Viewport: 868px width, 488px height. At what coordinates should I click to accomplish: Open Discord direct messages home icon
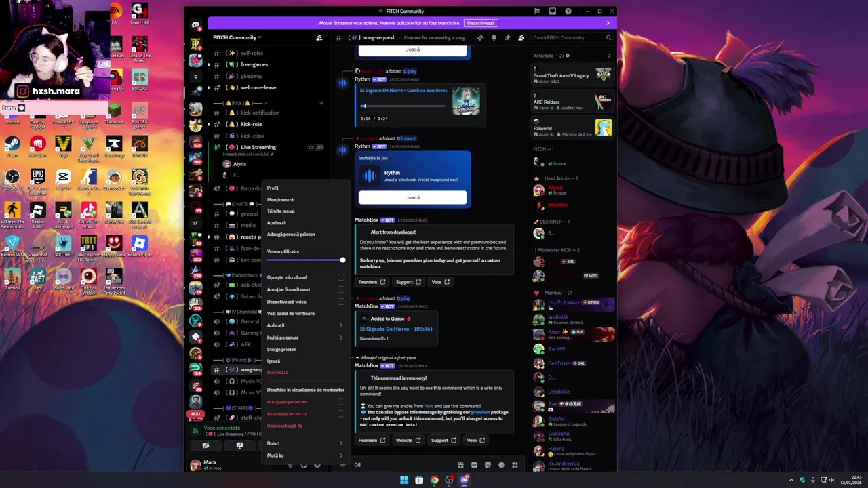(195, 25)
